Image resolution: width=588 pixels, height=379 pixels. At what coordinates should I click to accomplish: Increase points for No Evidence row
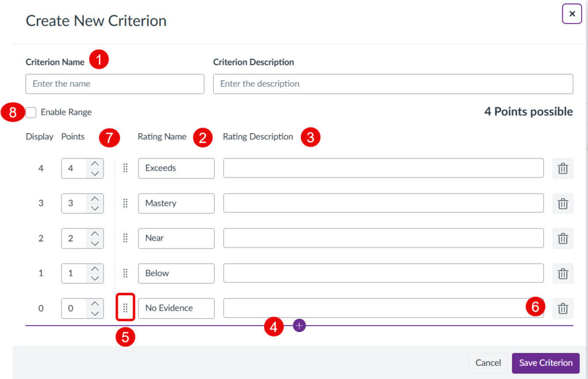(95, 304)
